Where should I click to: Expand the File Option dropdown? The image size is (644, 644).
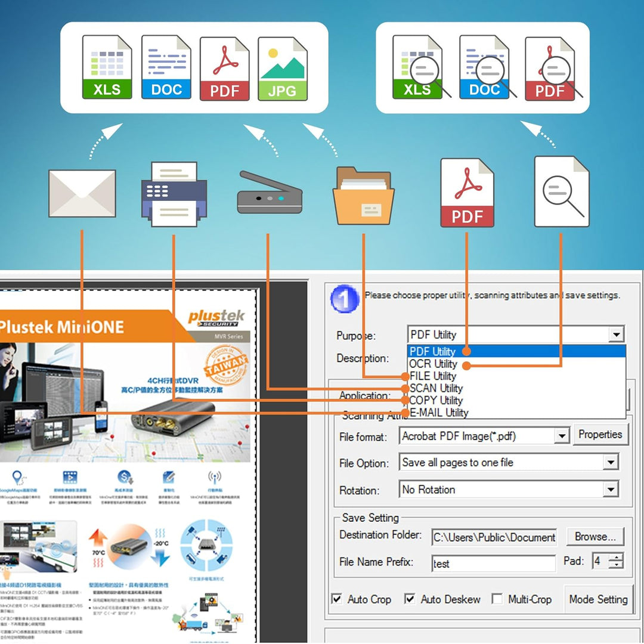click(x=610, y=463)
